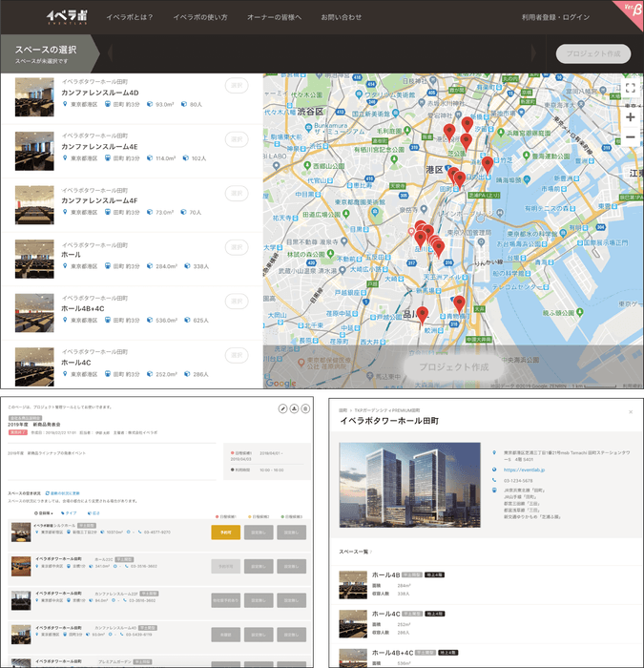Click the trash delete icon in project panel

coord(306,408)
